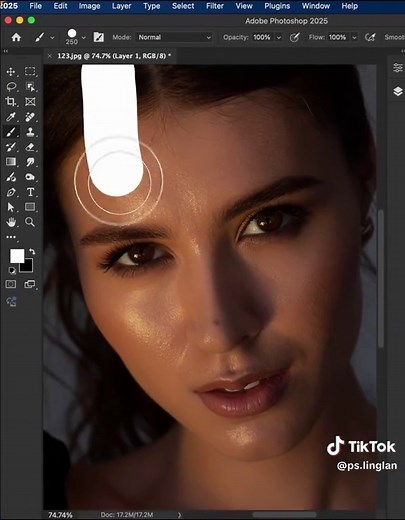Open the Edit menu
This screenshot has width=405, height=520.
pos(60,6)
